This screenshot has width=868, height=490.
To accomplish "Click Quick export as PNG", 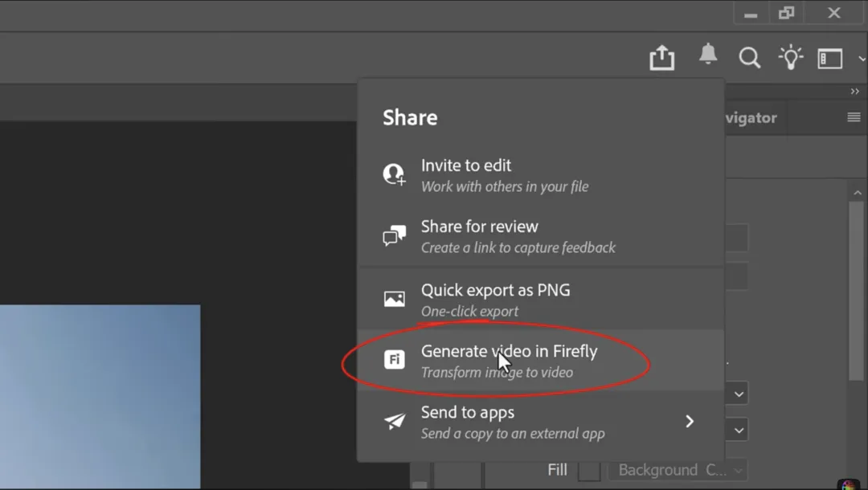I will click(x=496, y=290).
